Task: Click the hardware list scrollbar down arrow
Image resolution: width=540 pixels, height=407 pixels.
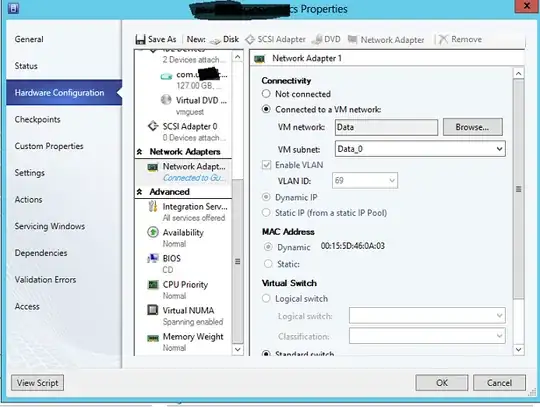Action: coord(238,349)
